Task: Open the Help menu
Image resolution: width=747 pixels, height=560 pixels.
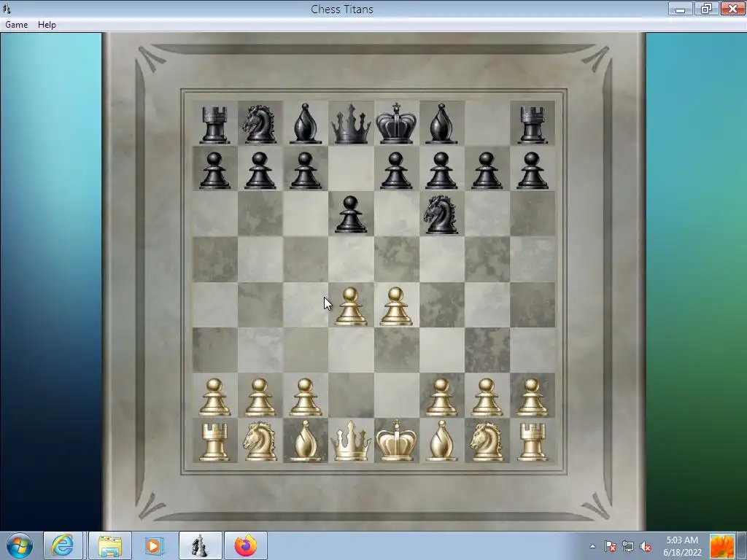Action: coord(47,25)
